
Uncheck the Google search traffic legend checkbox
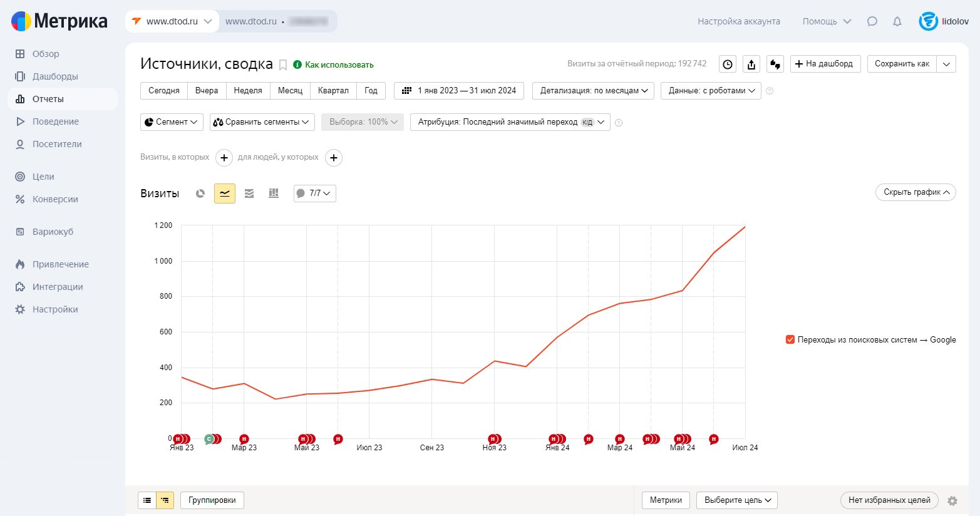point(790,339)
